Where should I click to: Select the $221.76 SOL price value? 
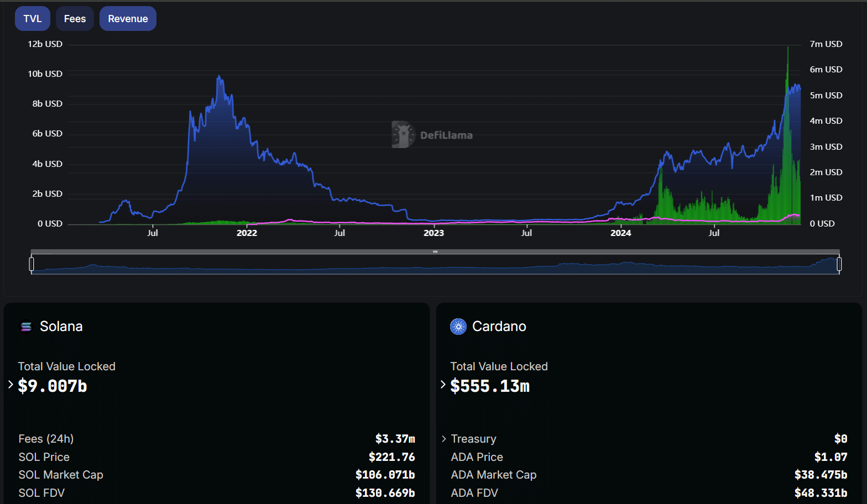click(x=392, y=457)
